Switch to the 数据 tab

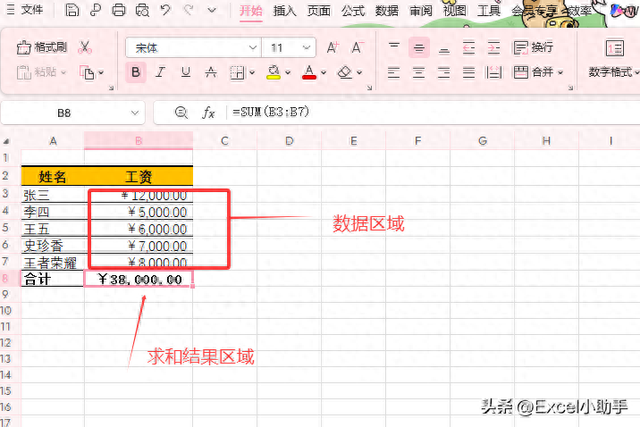click(x=387, y=11)
